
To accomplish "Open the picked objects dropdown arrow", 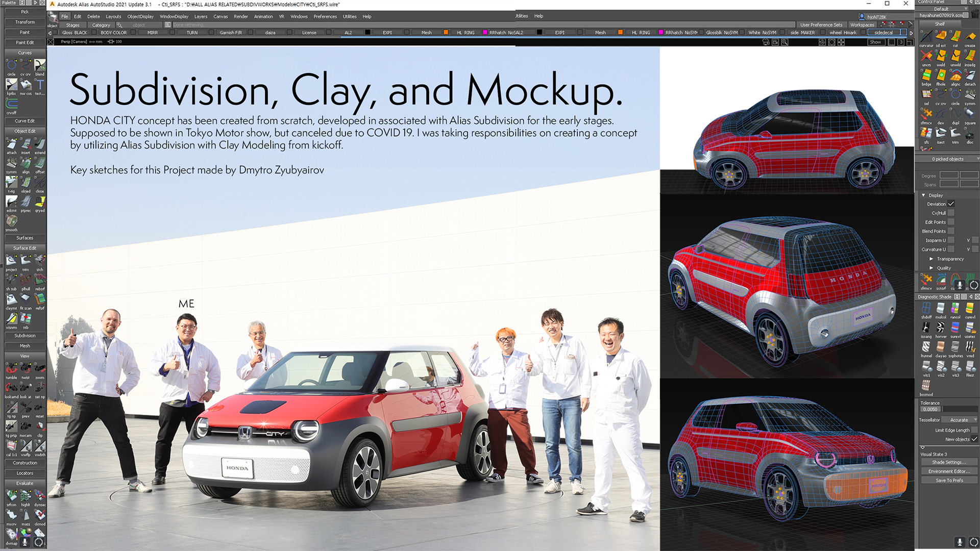I will pyautogui.click(x=977, y=159).
